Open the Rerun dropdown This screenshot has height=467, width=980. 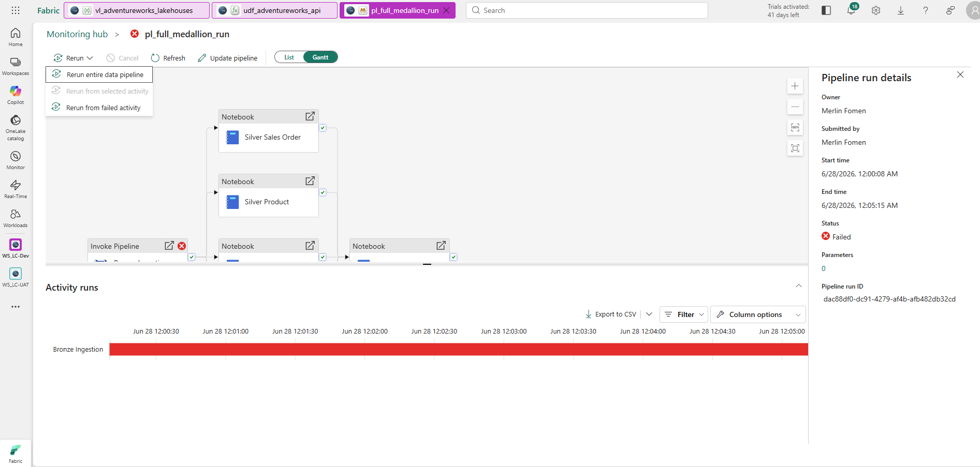click(x=74, y=58)
